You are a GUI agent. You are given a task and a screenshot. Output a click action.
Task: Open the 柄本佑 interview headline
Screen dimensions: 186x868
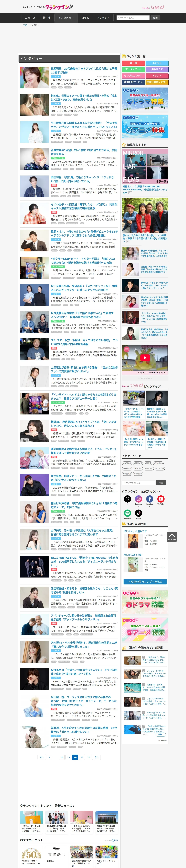[84, 98]
